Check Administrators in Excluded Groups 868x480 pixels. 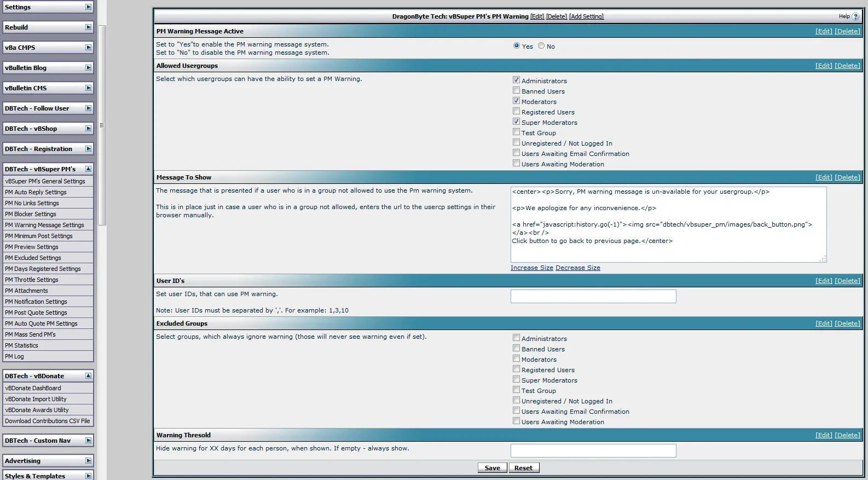point(516,338)
